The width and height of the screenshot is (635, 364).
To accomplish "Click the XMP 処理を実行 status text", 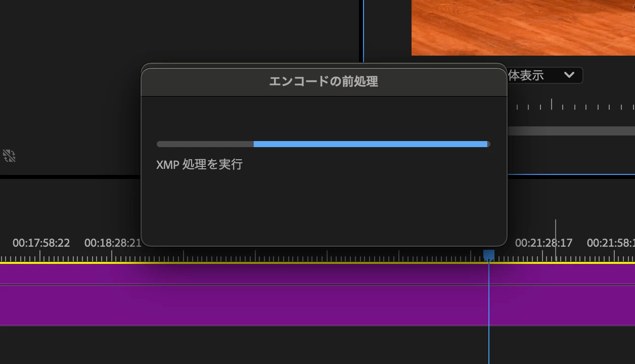I will 199,164.
